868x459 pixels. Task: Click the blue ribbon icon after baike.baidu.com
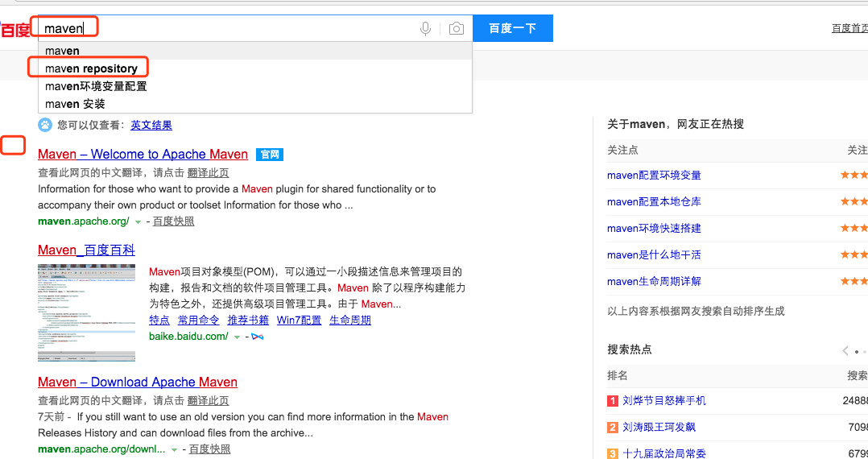(258, 337)
